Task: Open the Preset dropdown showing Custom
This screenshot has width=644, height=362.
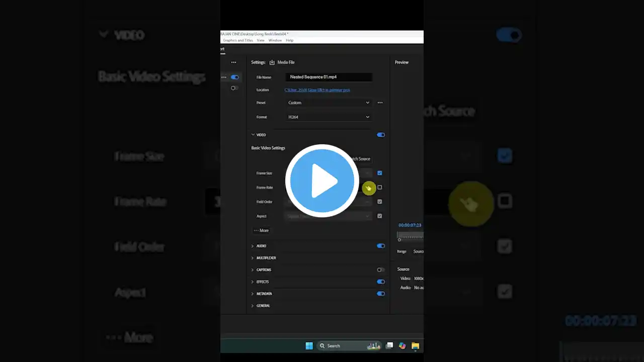Action: click(x=329, y=103)
